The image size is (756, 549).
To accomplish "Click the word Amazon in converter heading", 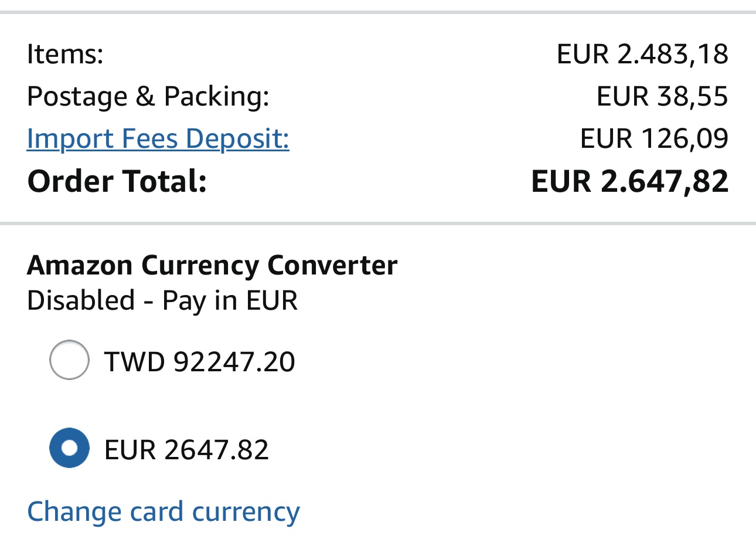I will [80, 265].
